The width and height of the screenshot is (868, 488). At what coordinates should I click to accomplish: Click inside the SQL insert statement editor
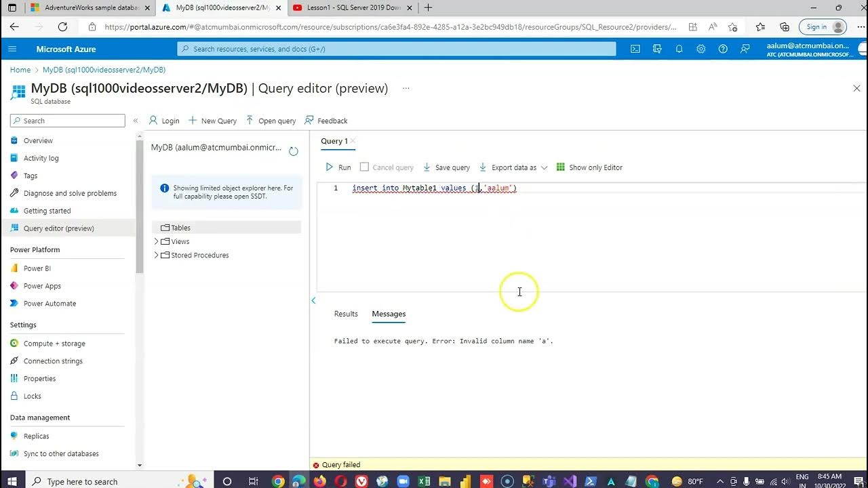pyautogui.click(x=434, y=188)
